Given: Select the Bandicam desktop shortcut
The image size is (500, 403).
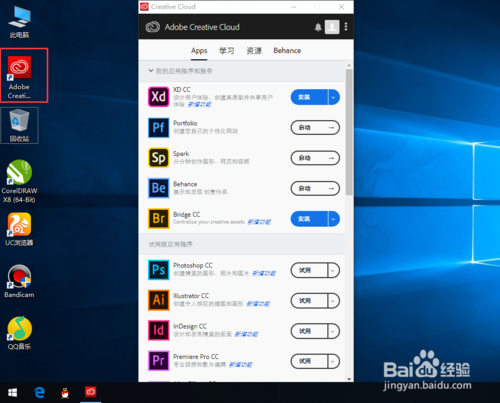Looking at the screenshot, I should click(x=19, y=281).
